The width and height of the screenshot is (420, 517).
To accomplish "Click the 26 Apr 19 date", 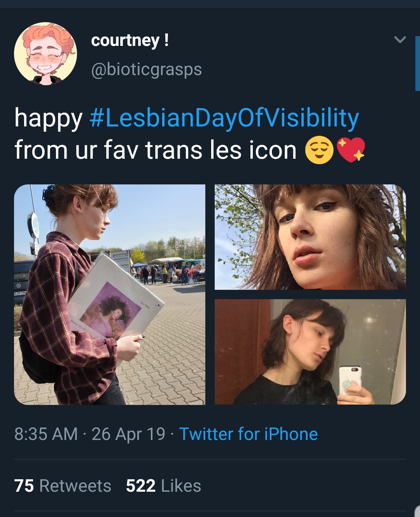I will tap(128, 434).
